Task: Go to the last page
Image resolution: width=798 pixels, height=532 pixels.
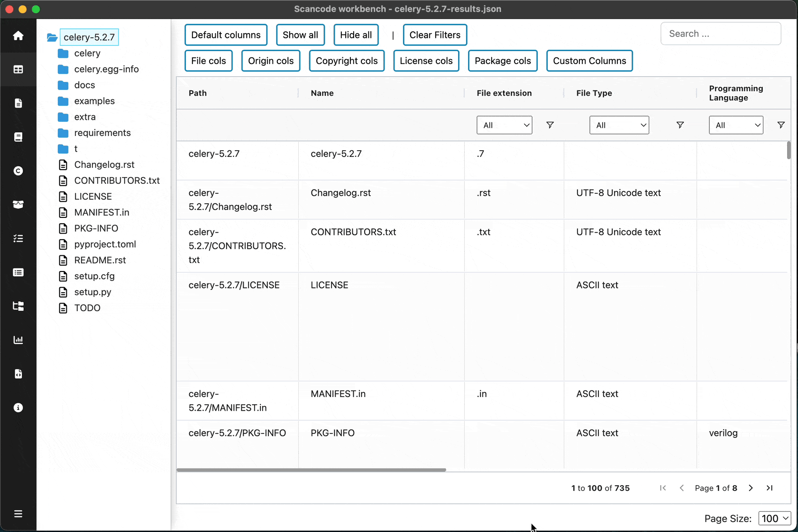Action: 770,488
